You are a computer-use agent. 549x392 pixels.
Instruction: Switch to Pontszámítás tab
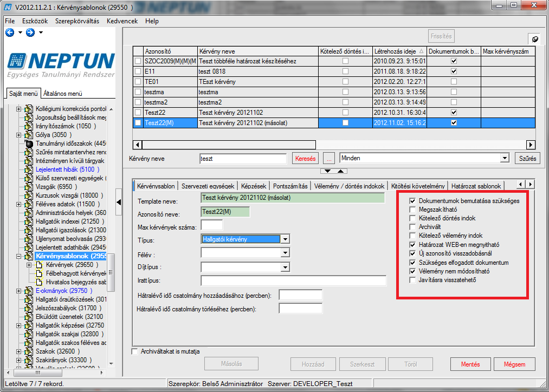[290, 186]
